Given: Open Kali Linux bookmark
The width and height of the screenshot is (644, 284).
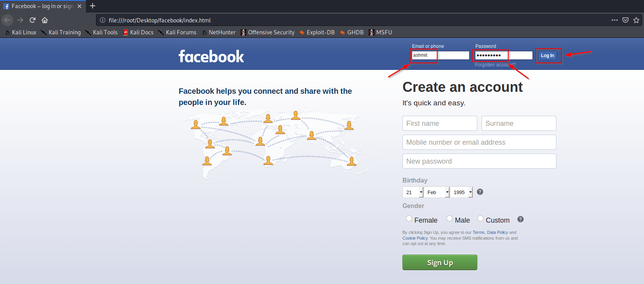Looking at the screenshot, I should tap(21, 32).
